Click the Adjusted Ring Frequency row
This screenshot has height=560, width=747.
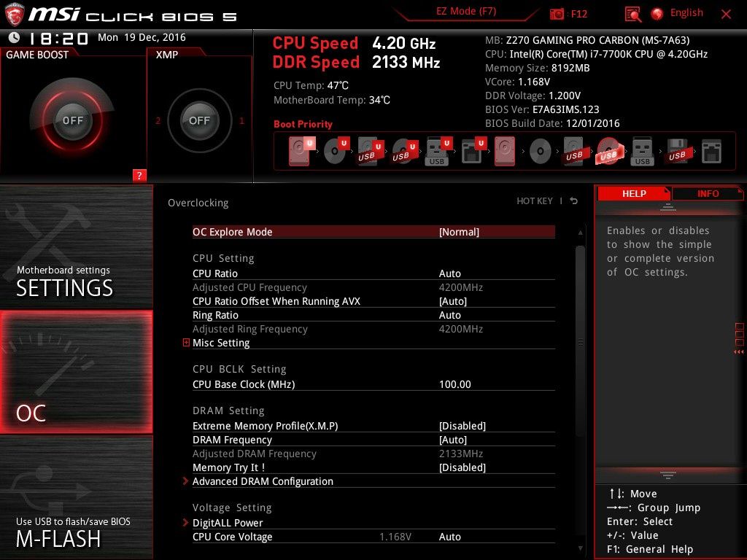pyautogui.click(x=373, y=329)
